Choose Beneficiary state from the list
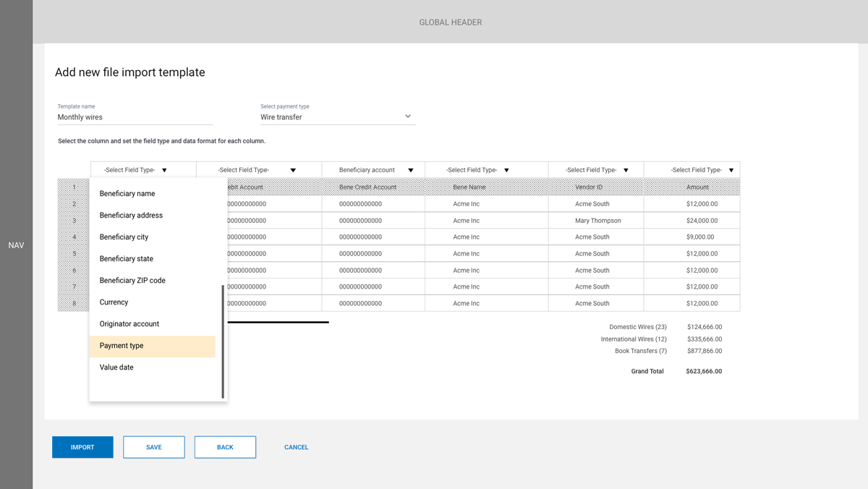Viewport: 868px width, 489px height. tap(153, 259)
